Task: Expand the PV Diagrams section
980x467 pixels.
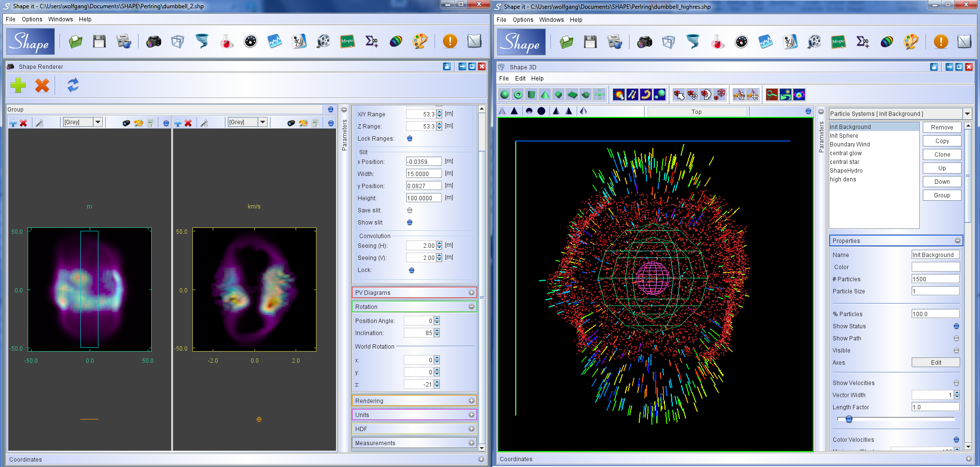Action: coord(471,292)
